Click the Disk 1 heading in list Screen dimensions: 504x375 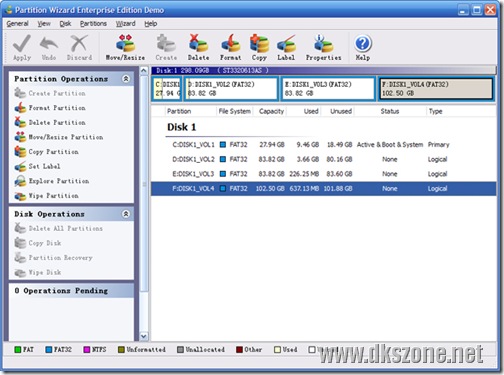pyautogui.click(x=182, y=127)
